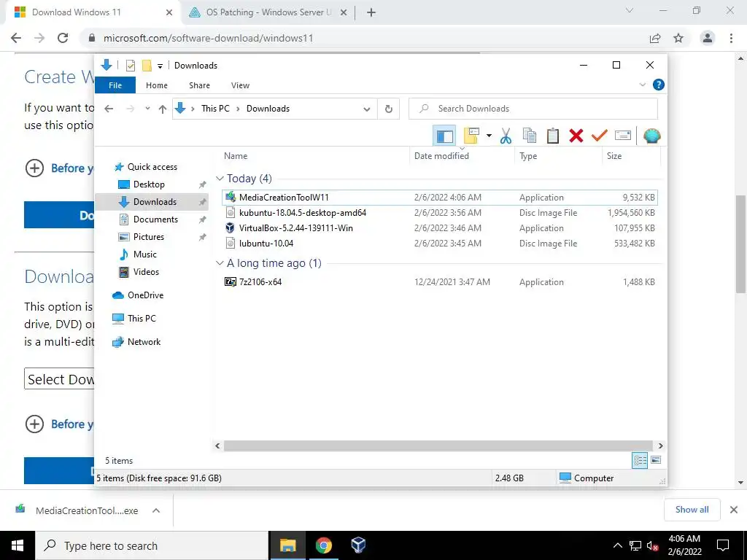
Task: Open the recent locations dropdown
Action: (x=147, y=109)
